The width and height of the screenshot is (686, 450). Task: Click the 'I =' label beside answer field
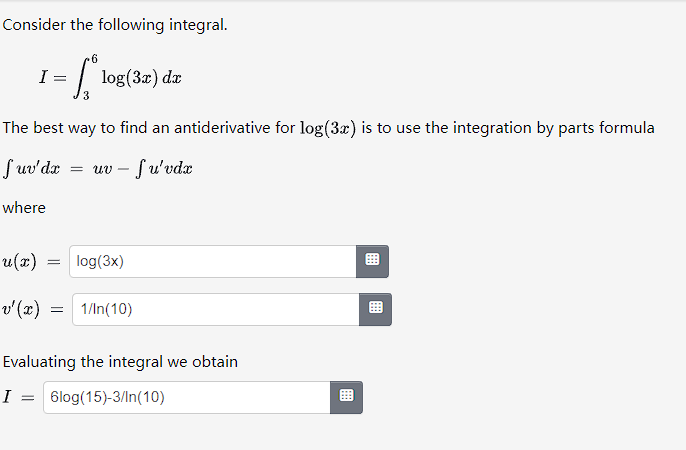[x=19, y=397]
